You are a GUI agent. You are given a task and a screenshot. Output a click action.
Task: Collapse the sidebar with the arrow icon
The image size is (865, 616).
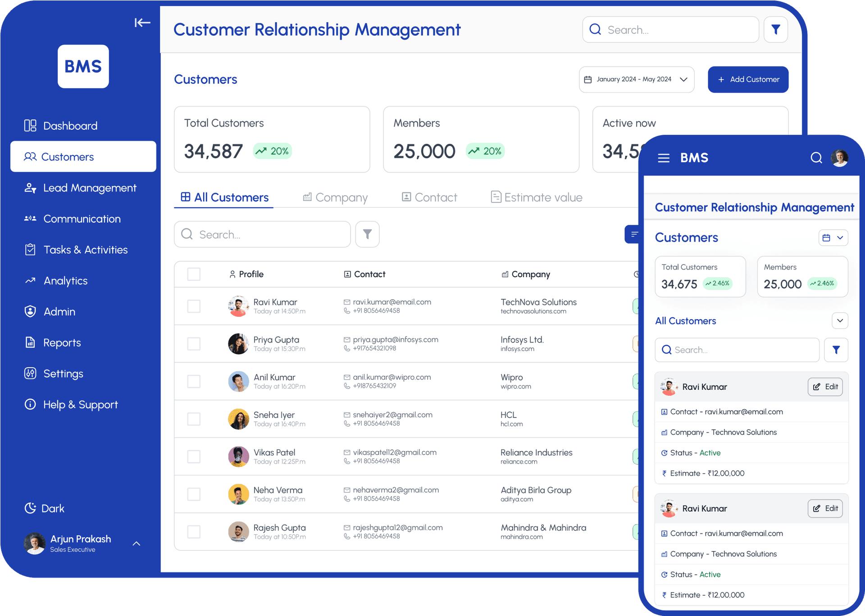tap(142, 23)
